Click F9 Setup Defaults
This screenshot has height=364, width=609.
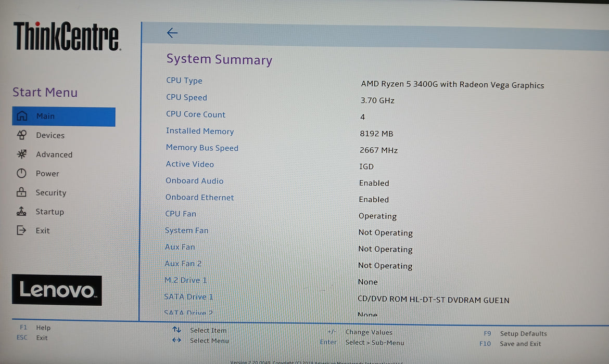click(515, 333)
